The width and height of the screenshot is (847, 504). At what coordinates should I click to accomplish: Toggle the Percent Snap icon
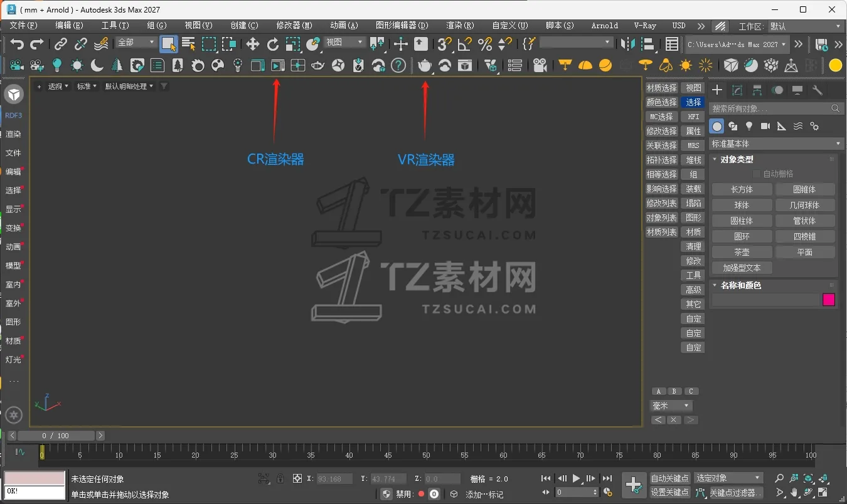[x=485, y=43]
